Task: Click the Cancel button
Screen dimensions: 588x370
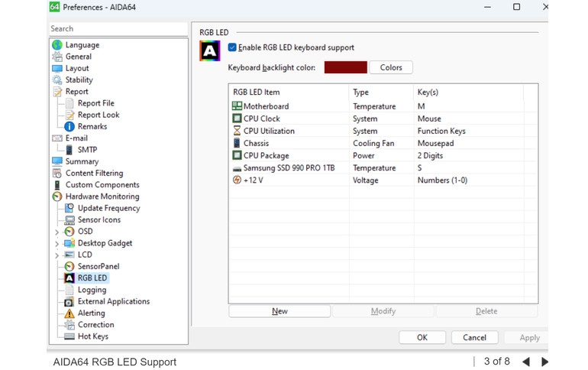Action: [474, 337]
